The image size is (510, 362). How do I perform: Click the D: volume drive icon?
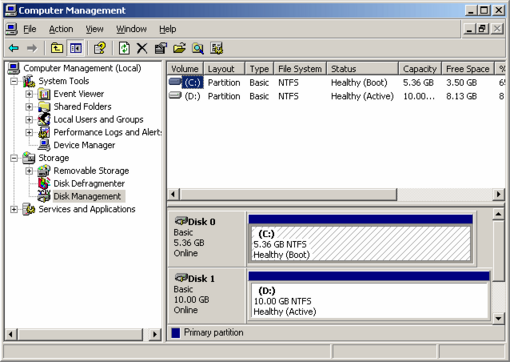click(x=175, y=96)
